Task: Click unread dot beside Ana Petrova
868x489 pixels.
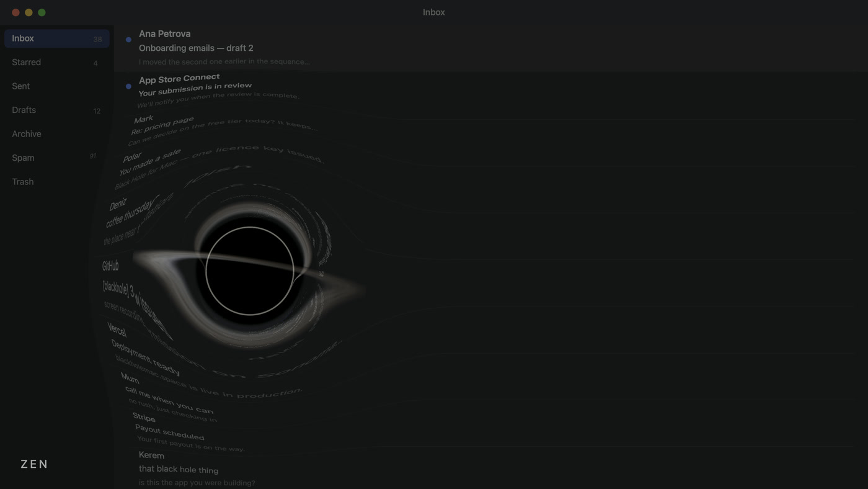Action: 128,40
